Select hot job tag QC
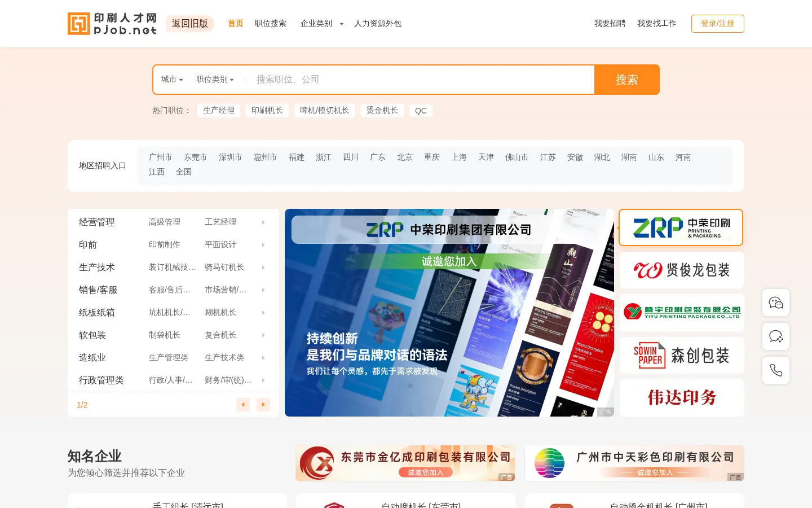812x508 pixels. click(421, 111)
